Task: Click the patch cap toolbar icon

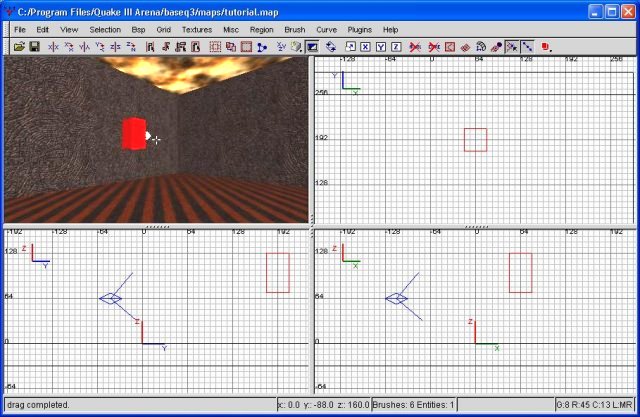Action: [x=465, y=47]
